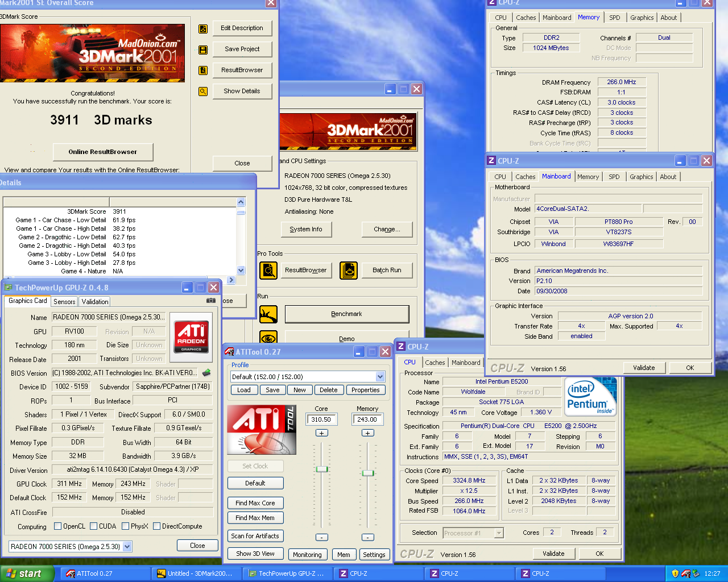Click the Core clock value field showing 310.50
The width and height of the screenshot is (728, 582).
pos(322,419)
